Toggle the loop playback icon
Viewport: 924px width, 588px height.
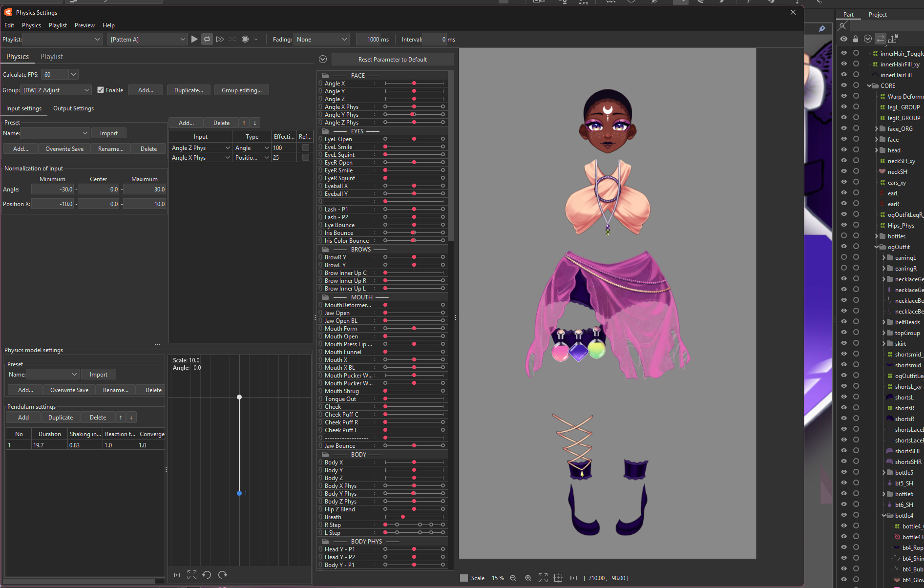tap(207, 39)
